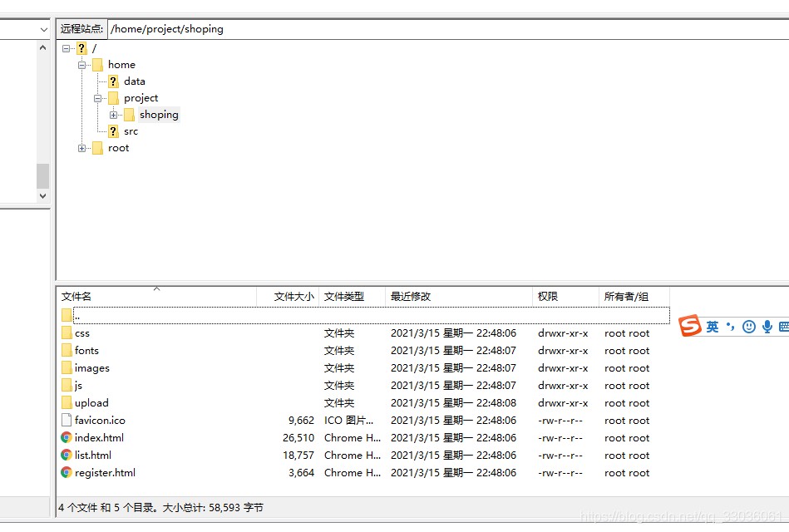Click 26,510 size cell of index.html
The height and width of the screenshot is (532, 789).
(298, 438)
